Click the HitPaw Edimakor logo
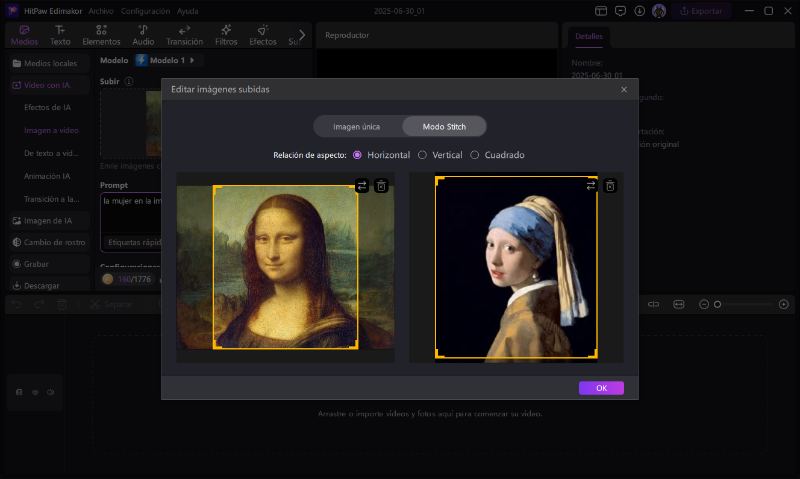The width and height of the screenshot is (800, 479). 12,11
